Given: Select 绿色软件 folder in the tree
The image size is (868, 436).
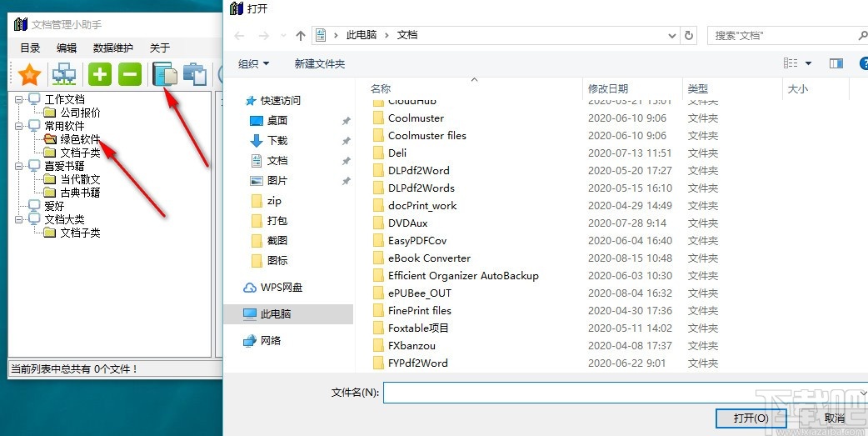Looking at the screenshot, I should pos(80,139).
